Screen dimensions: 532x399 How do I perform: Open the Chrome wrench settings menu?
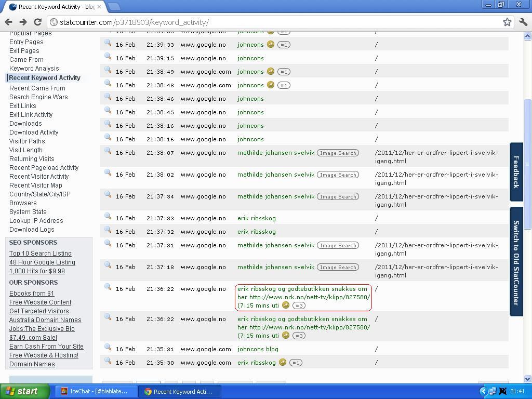coord(523,22)
